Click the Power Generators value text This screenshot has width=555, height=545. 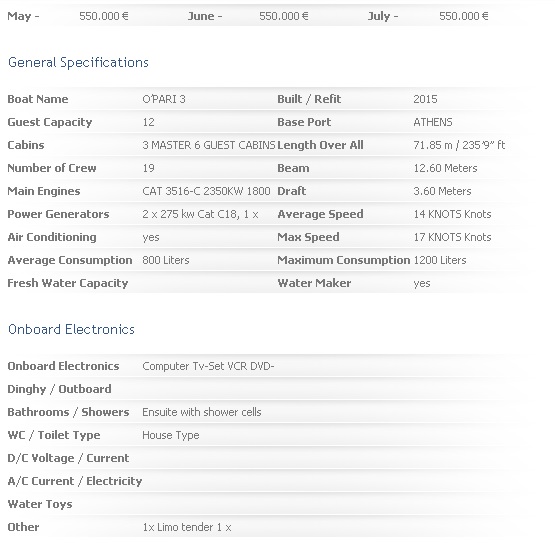[200, 214]
